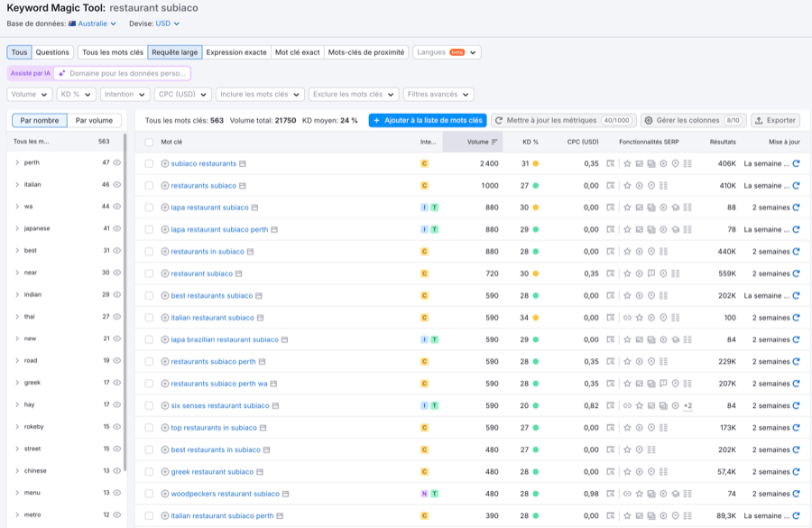
Task: Select the Mot clé exact tab
Action: coord(297,52)
